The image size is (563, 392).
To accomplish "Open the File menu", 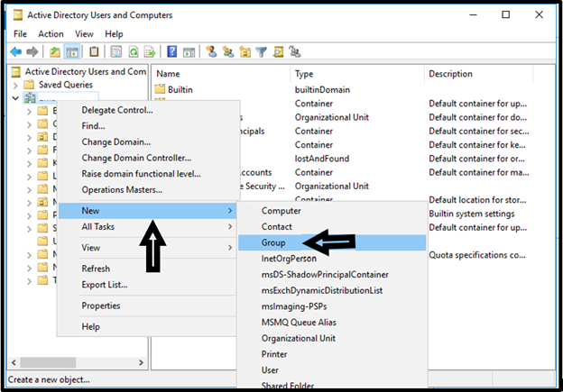I will click(x=20, y=34).
